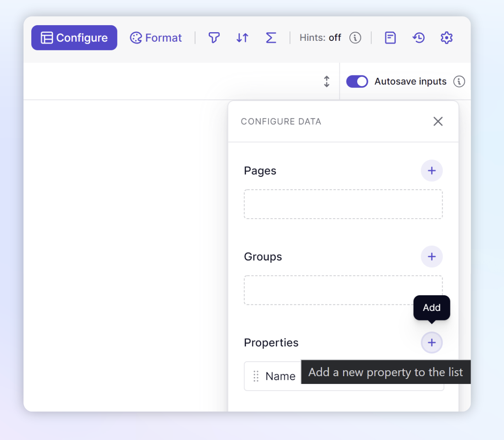The height and width of the screenshot is (440, 504).
Task: Click the Groups section heading
Action: point(263,256)
